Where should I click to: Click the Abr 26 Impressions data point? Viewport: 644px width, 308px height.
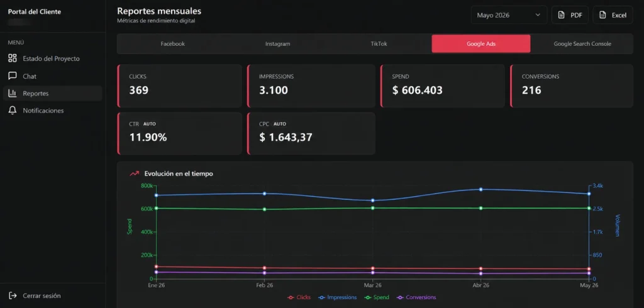(x=480, y=189)
